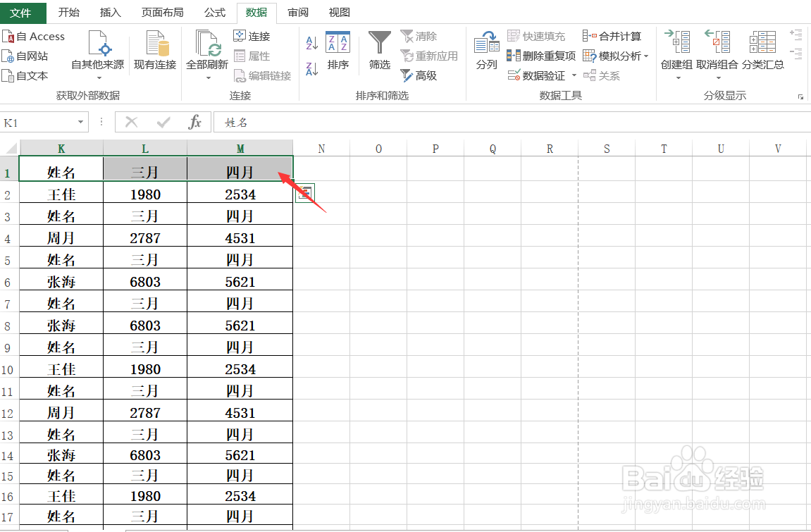
Task: Sort descending Z to A
Action: coord(312,69)
